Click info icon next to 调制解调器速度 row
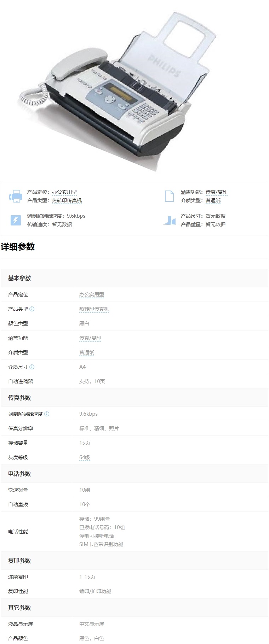This screenshot has width=269, height=644. click(x=47, y=414)
